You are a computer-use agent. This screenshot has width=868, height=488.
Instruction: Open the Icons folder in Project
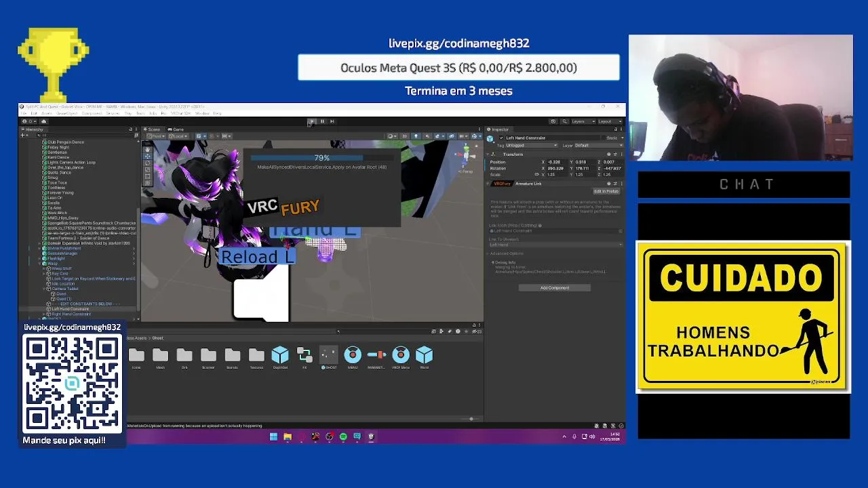coord(136,357)
